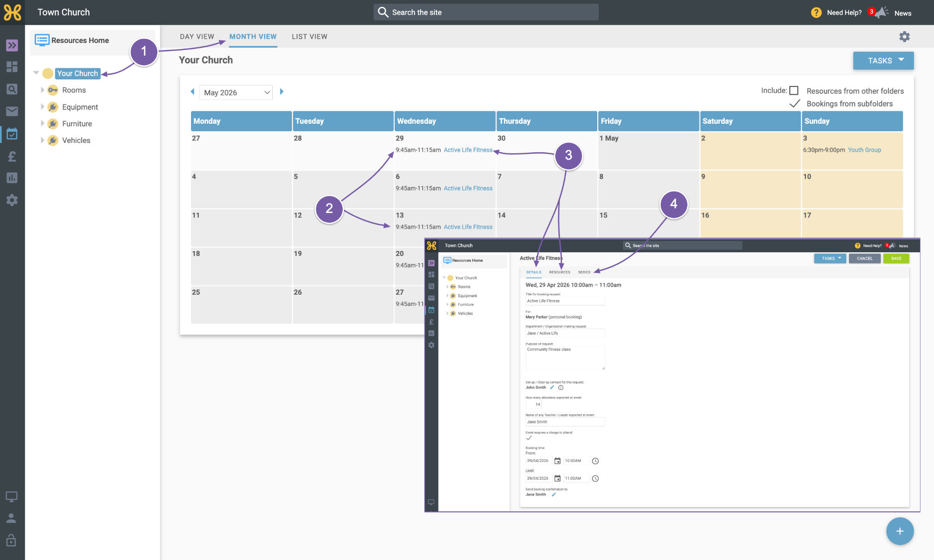This screenshot has width=934, height=560.
Task: Click the Tuesday 28 calendar day cell
Action: click(343, 151)
